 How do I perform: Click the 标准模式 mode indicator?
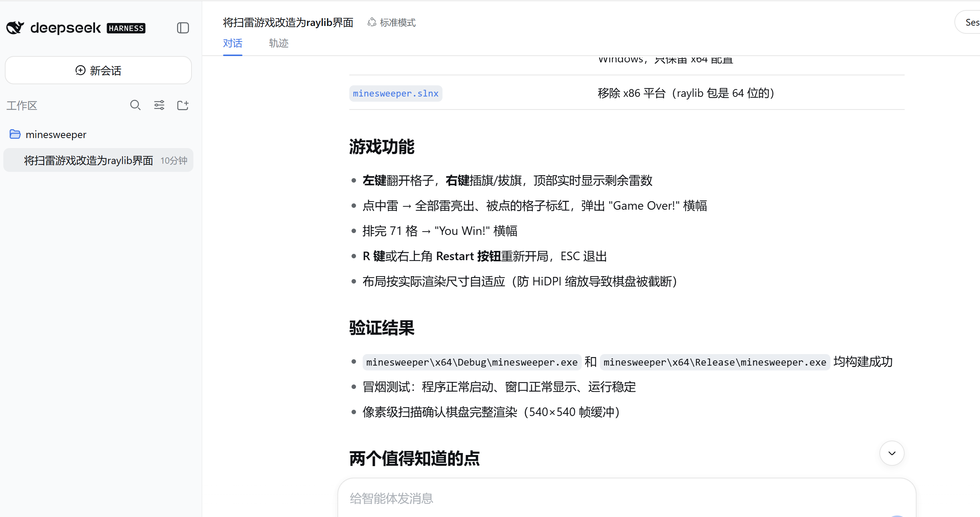click(392, 23)
